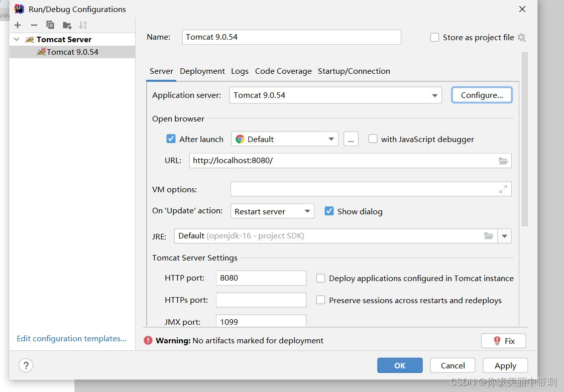Click the Cancel button
Image resolution: width=564 pixels, height=392 pixels.
pyautogui.click(x=453, y=365)
